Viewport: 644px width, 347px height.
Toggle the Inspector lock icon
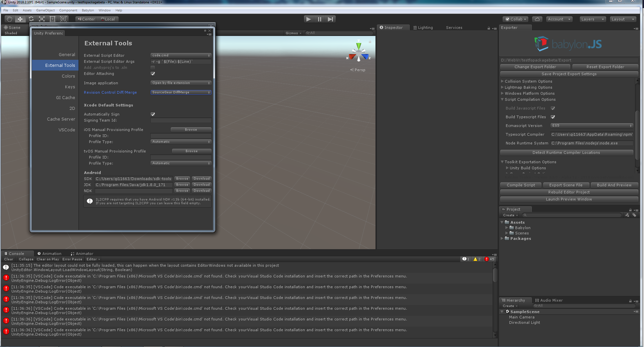pyautogui.click(x=489, y=28)
